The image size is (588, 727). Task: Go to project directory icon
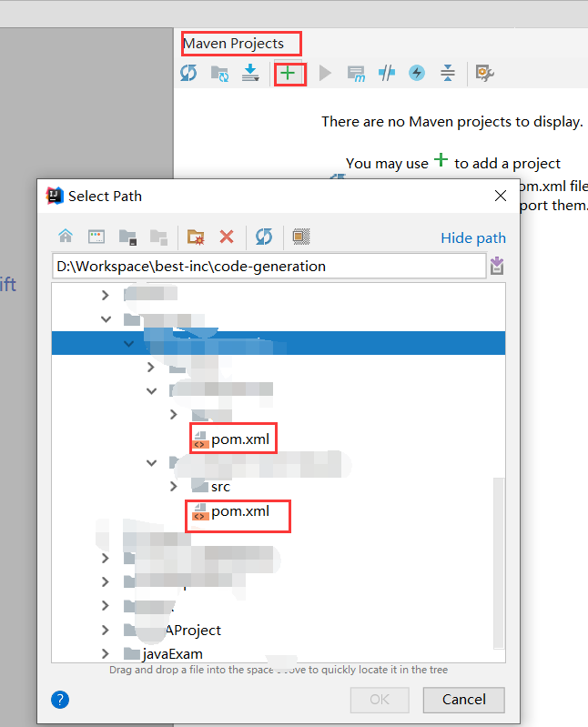pos(127,237)
